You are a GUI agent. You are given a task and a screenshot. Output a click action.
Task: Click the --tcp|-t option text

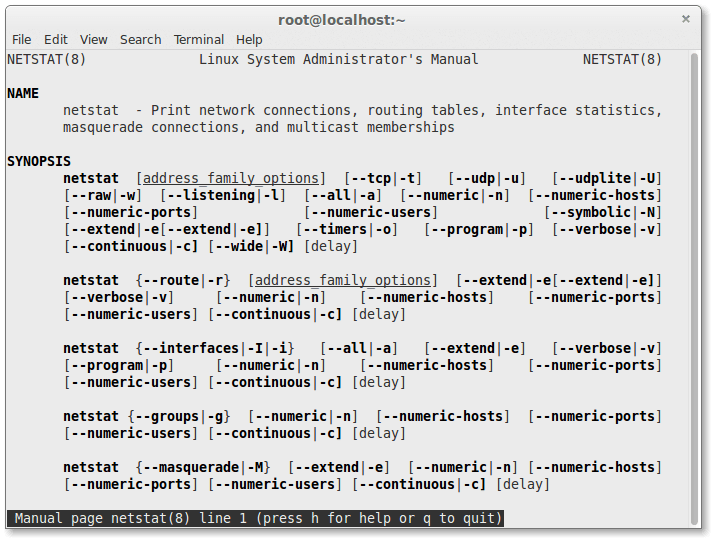coord(384,178)
